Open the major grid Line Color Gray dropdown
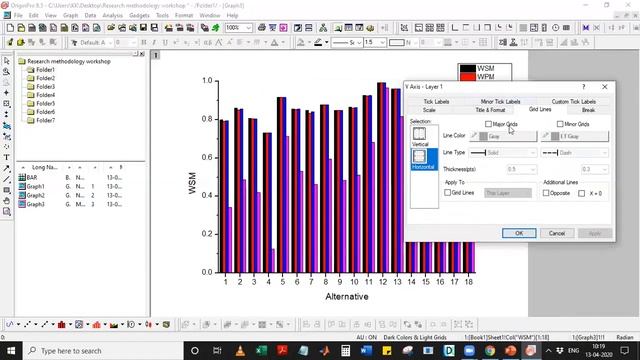This screenshot has width=640, height=360. (x=503, y=136)
